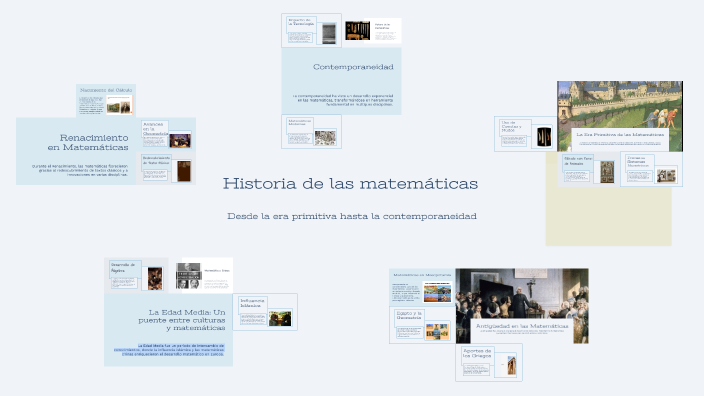Viewport: 704px width, 396px height.
Task: Open the 'Uso de Cuerdas y Nudos' slide
Action: tap(525, 134)
